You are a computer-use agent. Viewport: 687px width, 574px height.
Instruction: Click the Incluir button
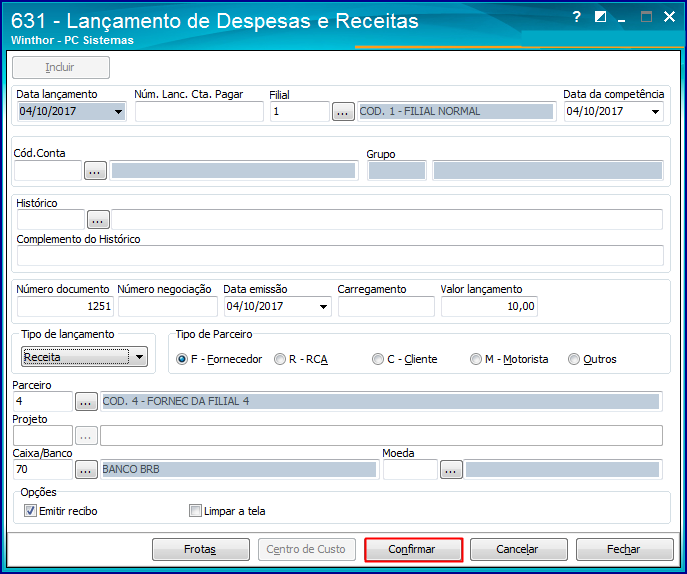click(x=61, y=67)
